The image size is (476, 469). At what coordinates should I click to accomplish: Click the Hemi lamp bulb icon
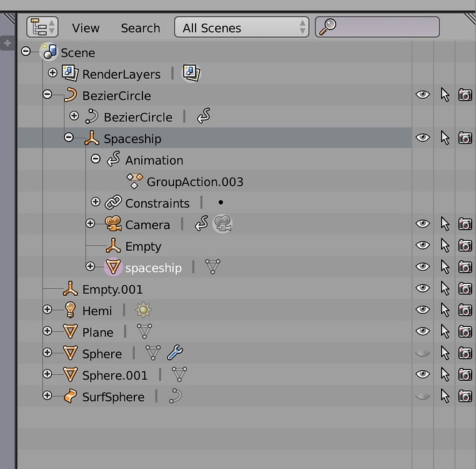pos(71,310)
